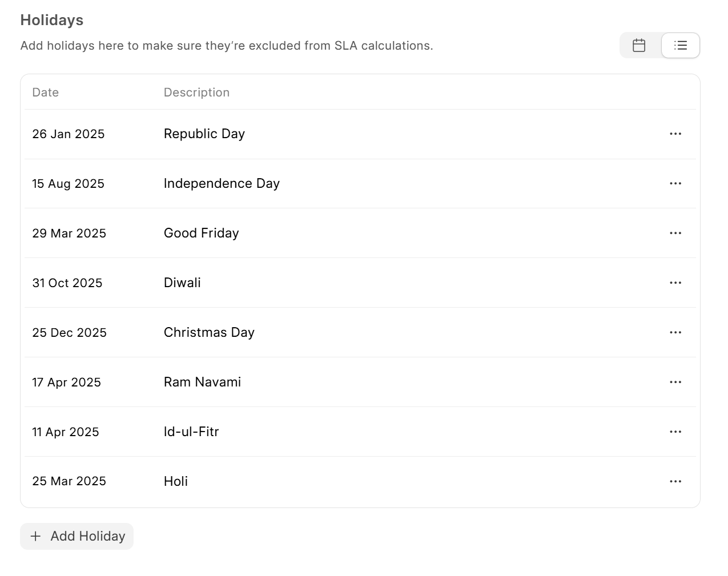
Task: Select the list view toggle
Action: (680, 45)
